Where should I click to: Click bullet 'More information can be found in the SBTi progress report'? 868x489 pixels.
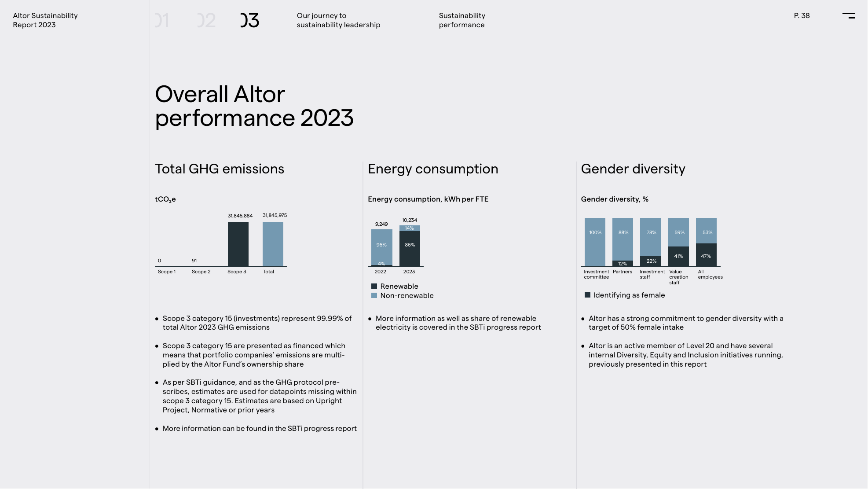pos(260,428)
